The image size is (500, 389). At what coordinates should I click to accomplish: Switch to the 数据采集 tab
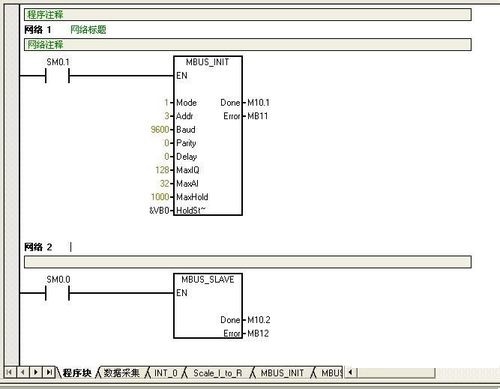(x=121, y=373)
